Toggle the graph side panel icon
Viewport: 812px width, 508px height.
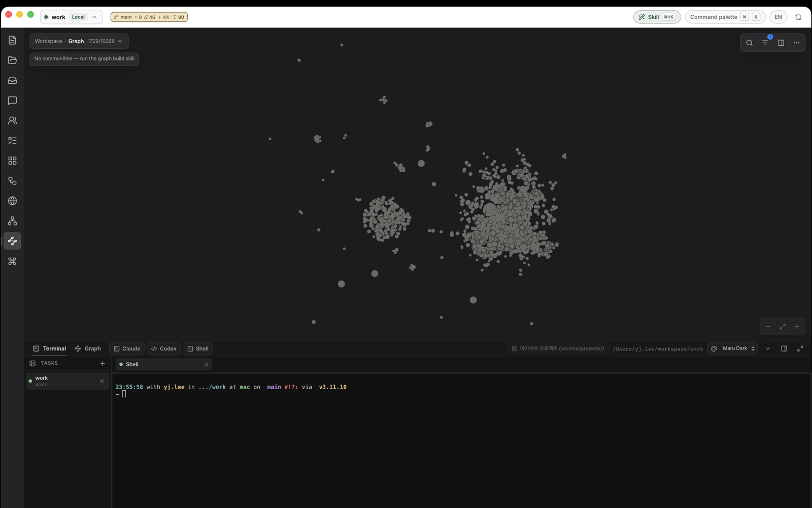coord(781,43)
